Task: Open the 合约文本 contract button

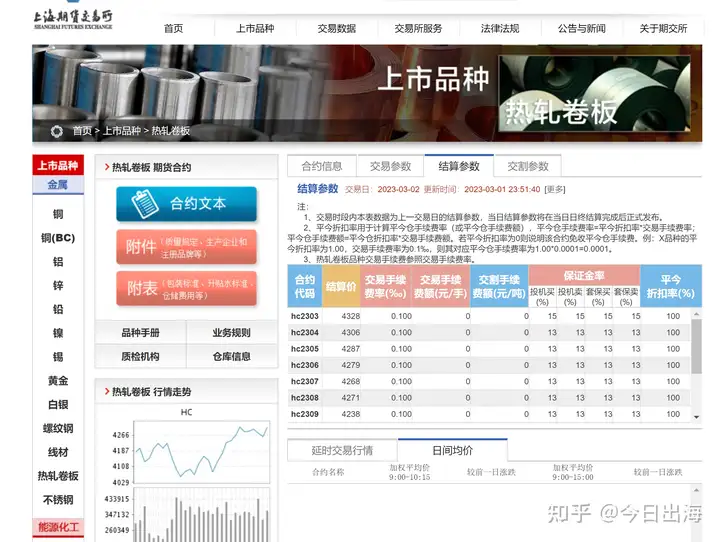Action: pos(186,204)
